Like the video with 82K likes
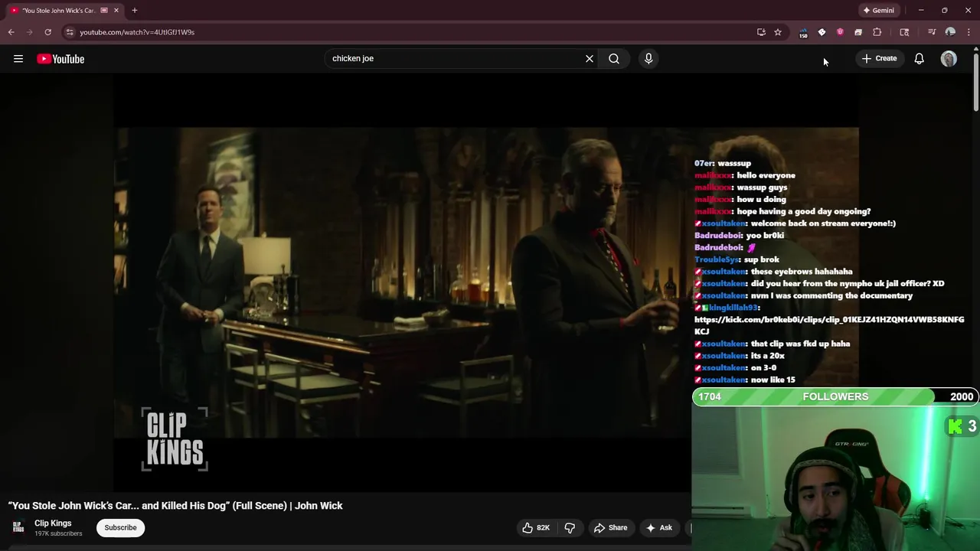 click(x=536, y=527)
